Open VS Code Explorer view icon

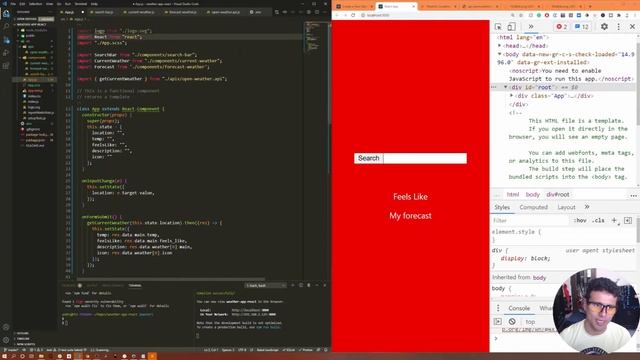pyautogui.click(x=6, y=14)
